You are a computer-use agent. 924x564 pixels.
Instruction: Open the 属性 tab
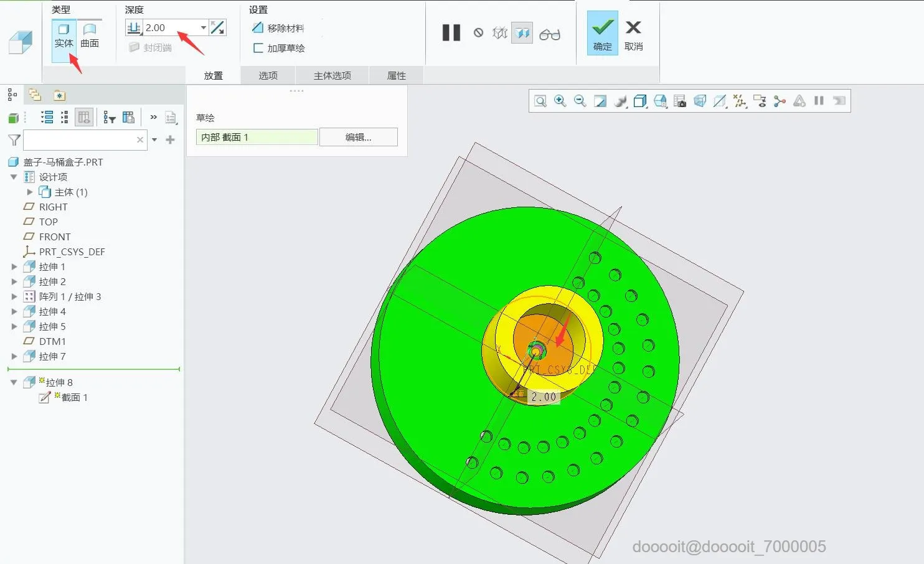click(x=397, y=75)
